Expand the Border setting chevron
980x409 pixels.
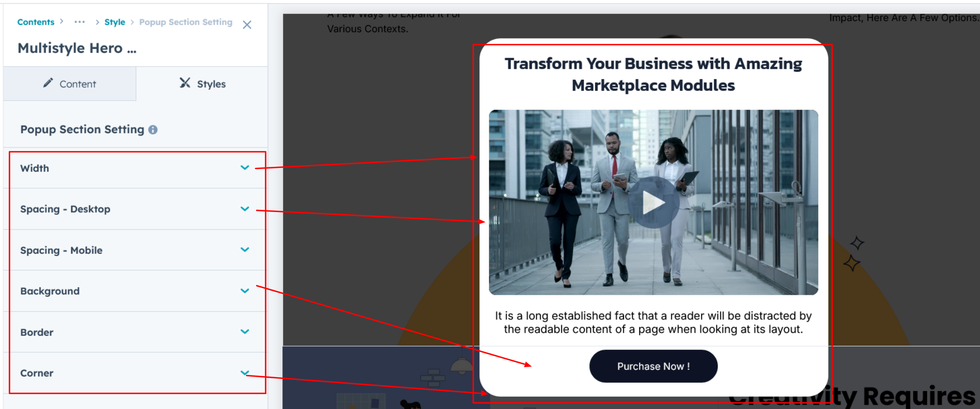(x=244, y=331)
